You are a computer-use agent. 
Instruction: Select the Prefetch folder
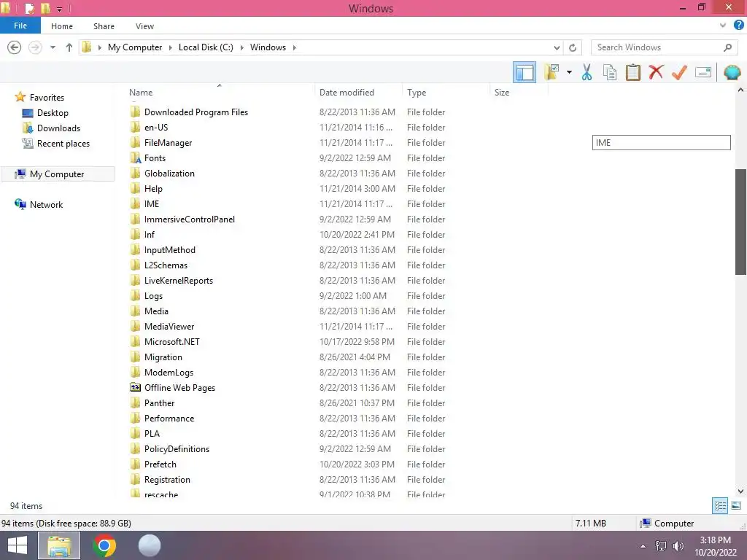coord(160,464)
